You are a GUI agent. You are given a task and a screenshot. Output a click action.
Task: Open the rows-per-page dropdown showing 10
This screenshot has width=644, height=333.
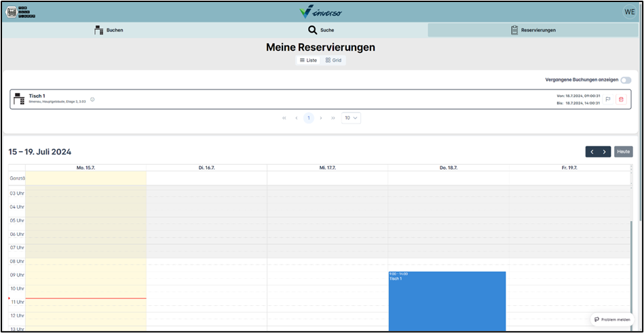point(351,118)
